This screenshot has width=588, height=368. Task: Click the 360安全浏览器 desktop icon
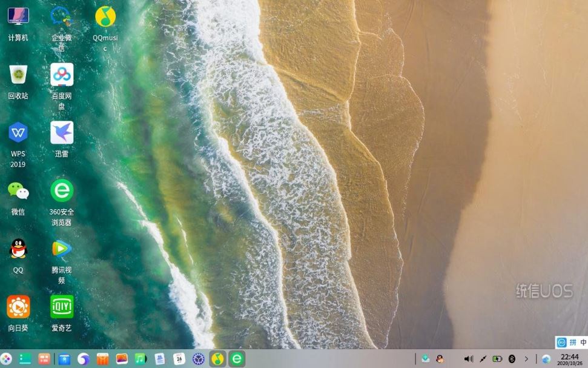62,190
